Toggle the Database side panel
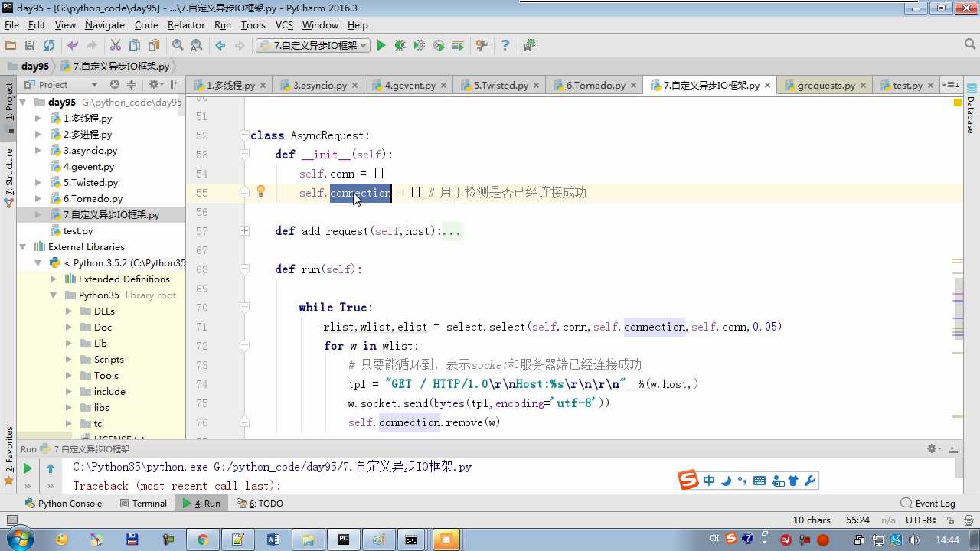980x551 pixels. pos(971,109)
